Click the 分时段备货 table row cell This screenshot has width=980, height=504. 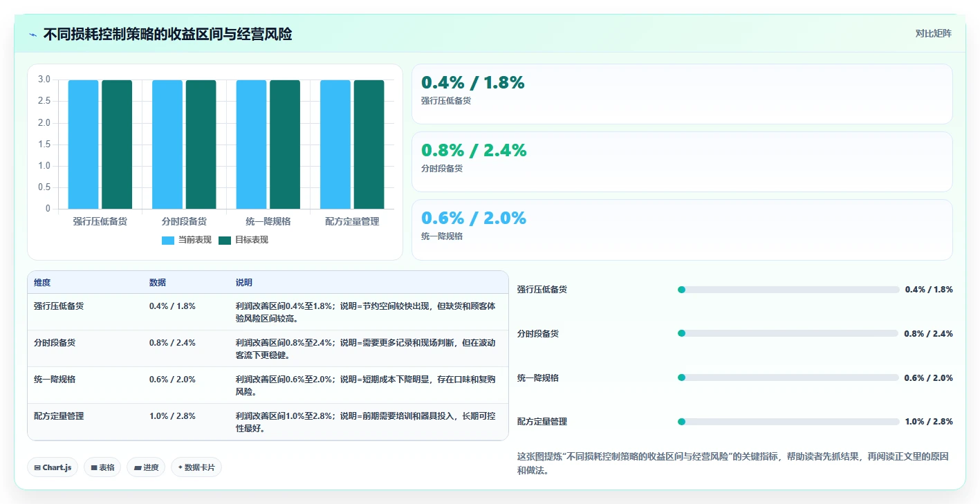(x=55, y=342)
